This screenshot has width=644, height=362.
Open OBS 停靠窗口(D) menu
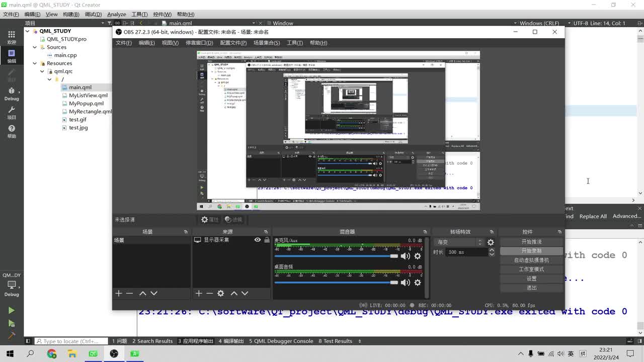(199, 43)
